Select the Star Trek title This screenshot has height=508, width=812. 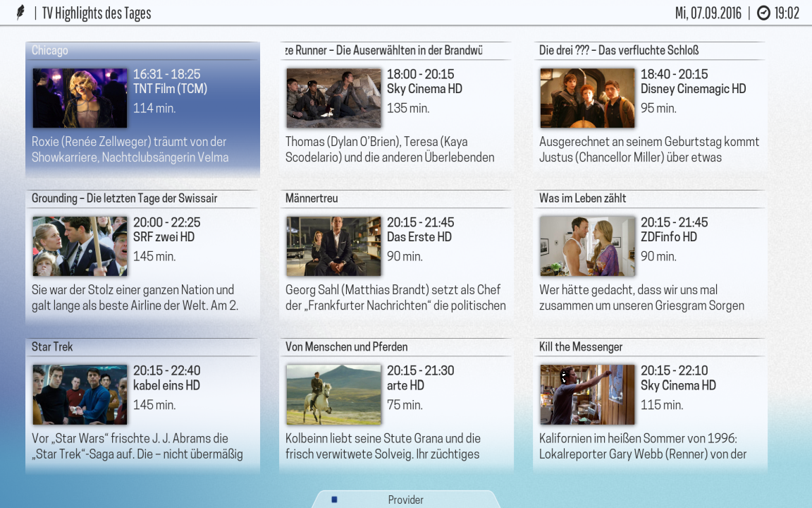[x=52, y=347]
